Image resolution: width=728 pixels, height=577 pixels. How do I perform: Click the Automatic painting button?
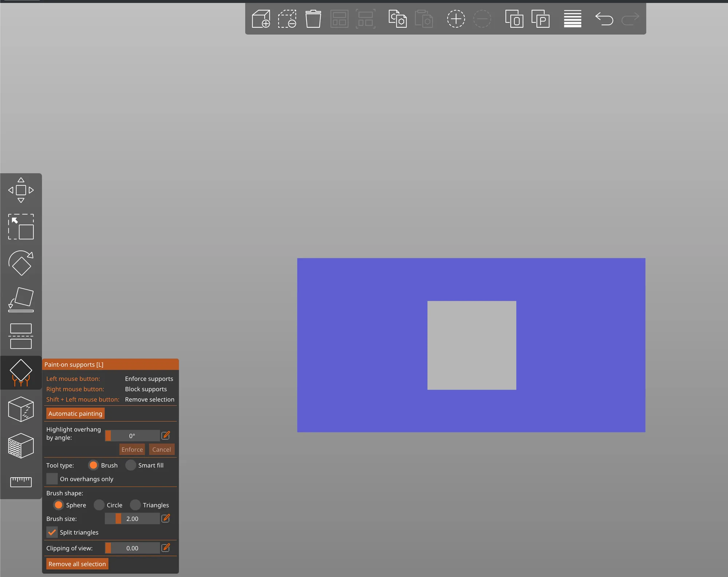(75, 414)
